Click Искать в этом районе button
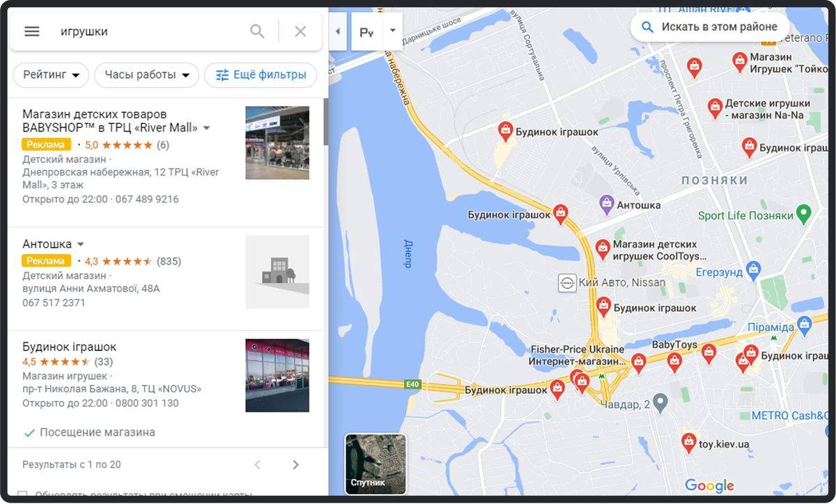 coord(710,26)
